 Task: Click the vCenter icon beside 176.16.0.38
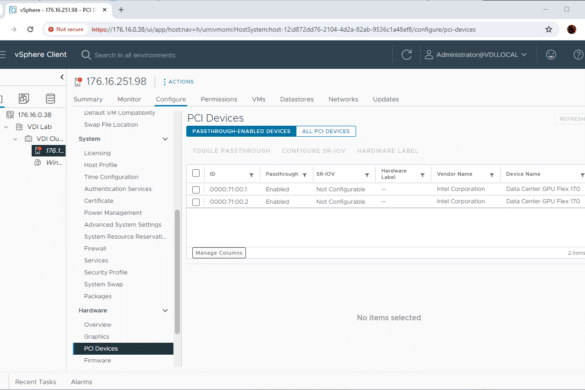click(10, 115)
